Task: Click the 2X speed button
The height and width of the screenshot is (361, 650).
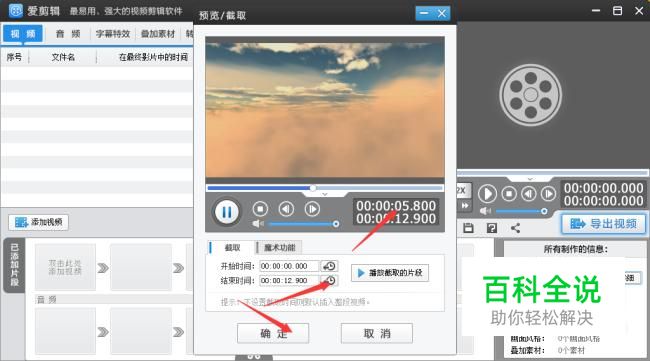Action: pos(463,190)
